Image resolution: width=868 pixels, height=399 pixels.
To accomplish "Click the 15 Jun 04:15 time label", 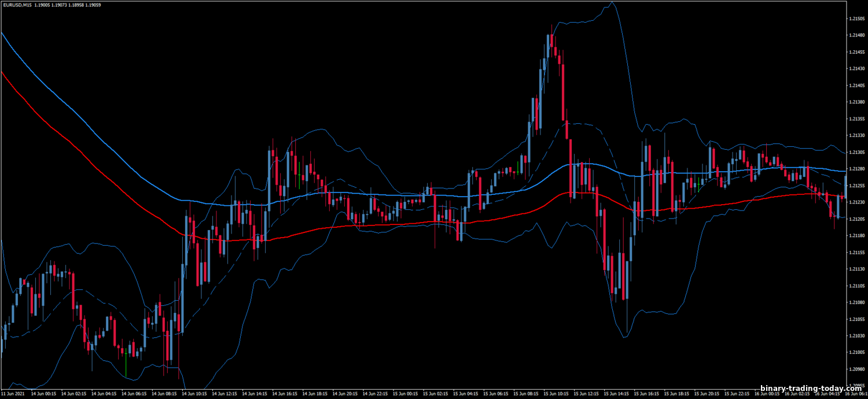I will 466,394.
